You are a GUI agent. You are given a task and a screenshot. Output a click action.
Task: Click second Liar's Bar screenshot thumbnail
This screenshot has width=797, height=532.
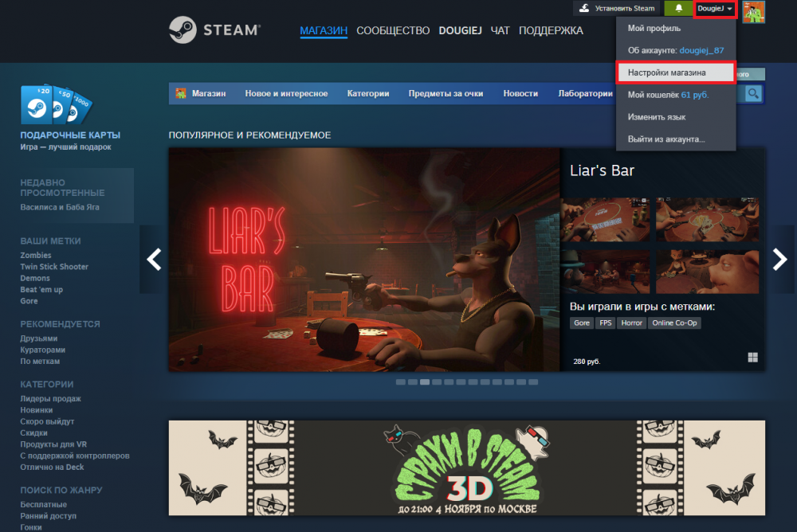[x=707, y=220]
